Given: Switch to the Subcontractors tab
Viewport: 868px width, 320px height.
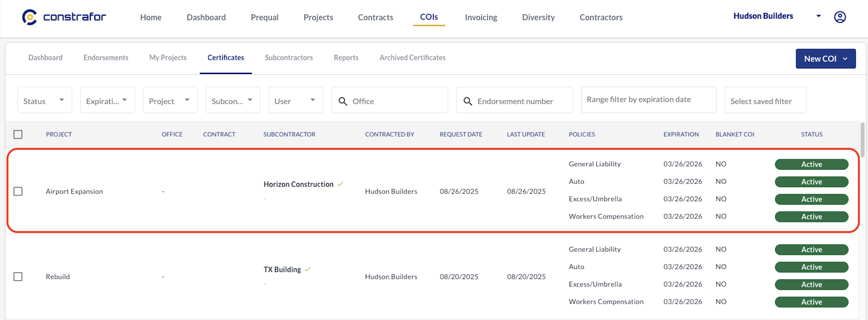Looking at the screenshot, I should click(x=289, y=58).
